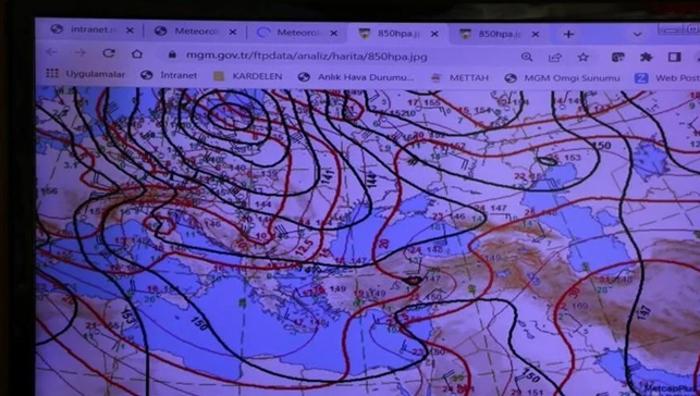The image size is (700, 396).
Task: Click the mgm.gov.tr address bar URL
Action: point(307,57)
